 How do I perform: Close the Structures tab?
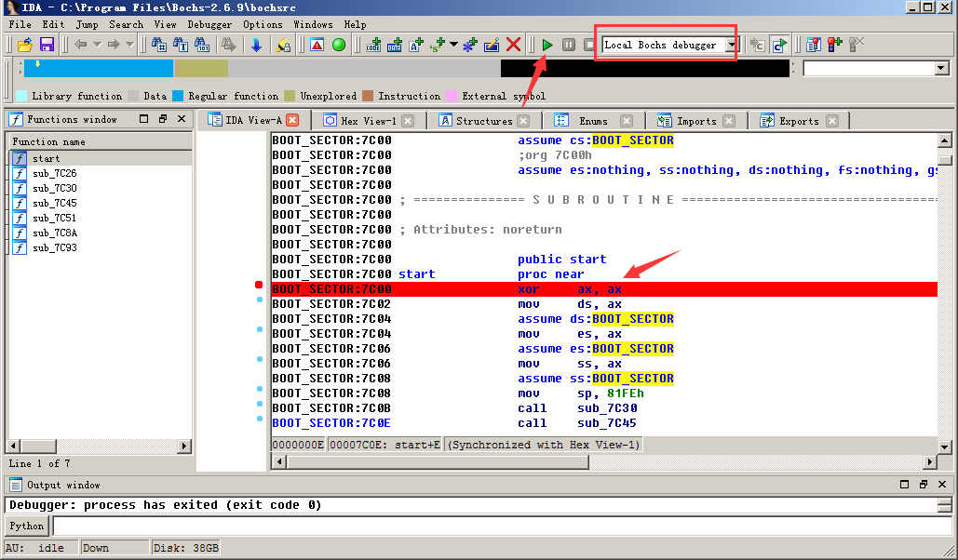pyautogui.click(x=523, y=119)
